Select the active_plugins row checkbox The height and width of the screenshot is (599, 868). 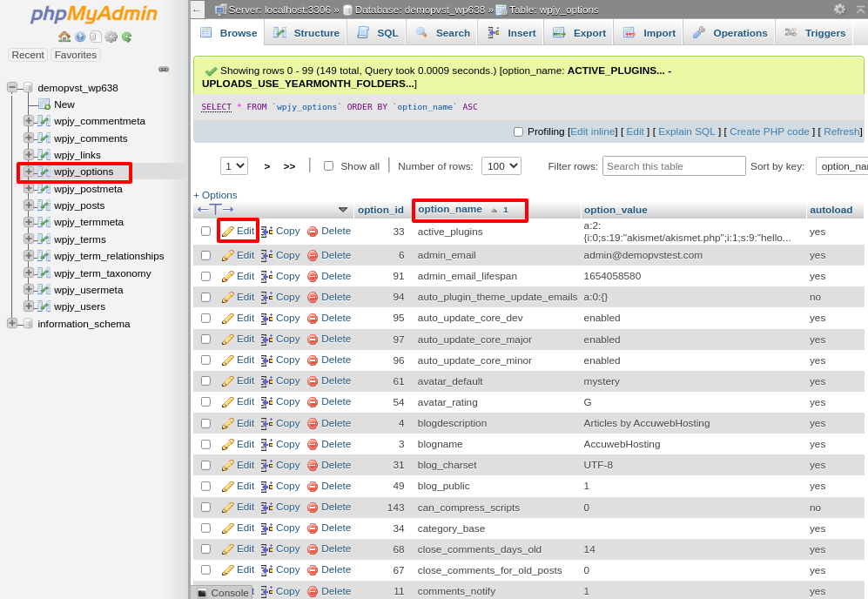206,232
